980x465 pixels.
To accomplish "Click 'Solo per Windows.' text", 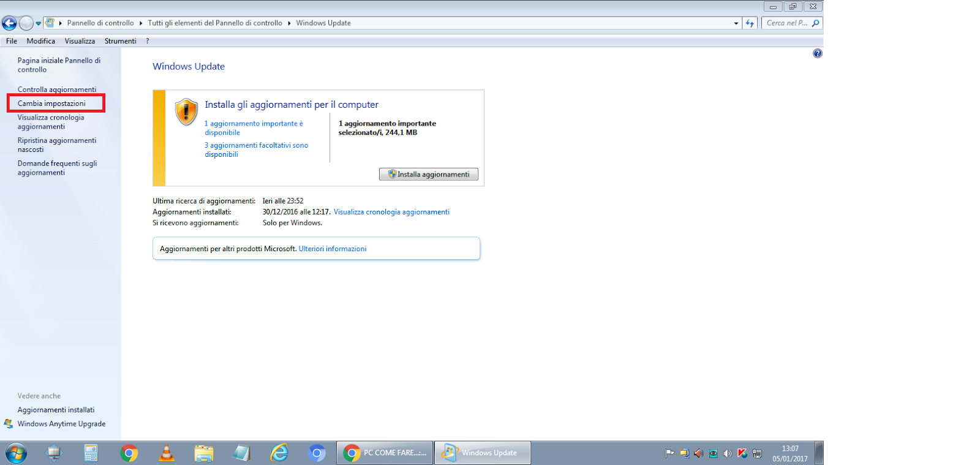I will pyautogui.click(x=292, y=223).
